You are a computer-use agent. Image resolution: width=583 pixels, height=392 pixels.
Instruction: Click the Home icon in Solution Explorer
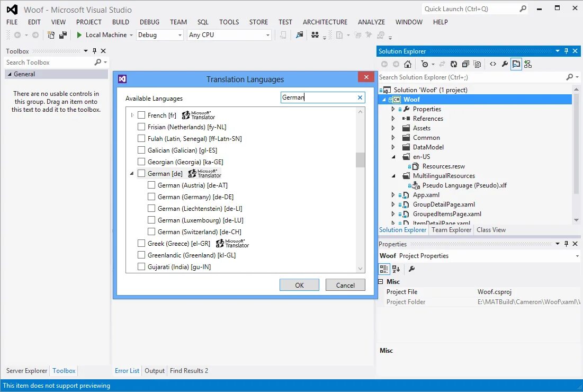coord(408,64)
